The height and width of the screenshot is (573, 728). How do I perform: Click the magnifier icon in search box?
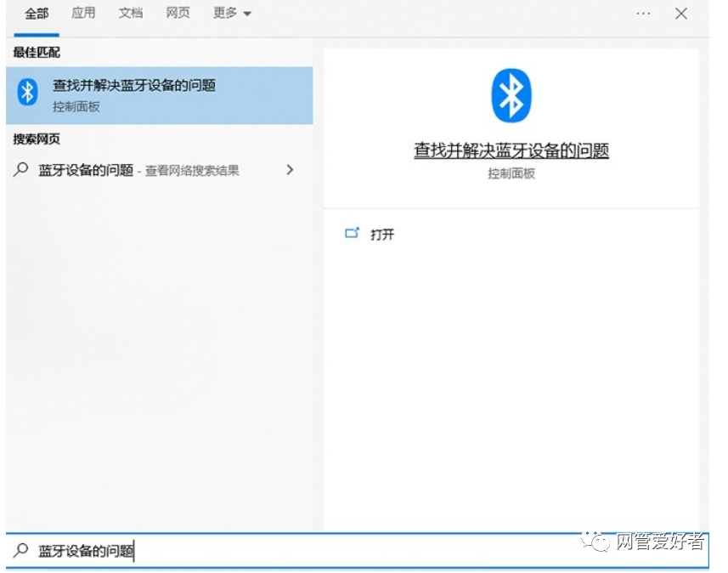(21, 550)
